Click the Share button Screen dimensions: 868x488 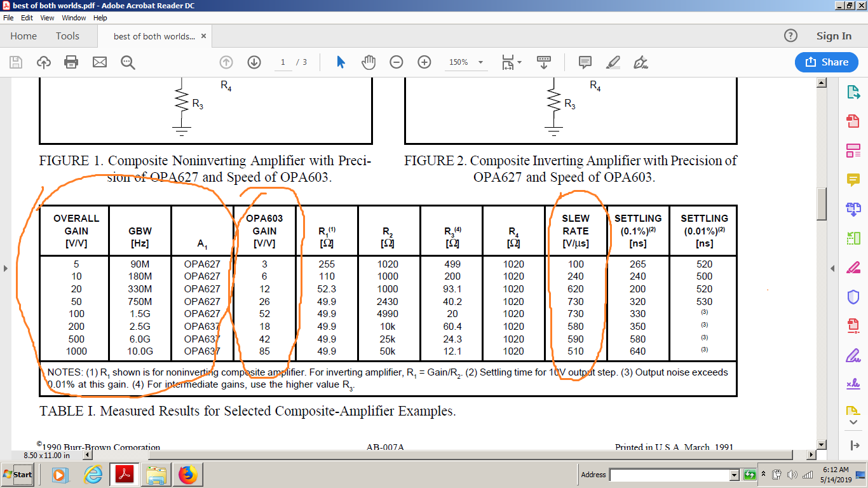coord(827,62)
